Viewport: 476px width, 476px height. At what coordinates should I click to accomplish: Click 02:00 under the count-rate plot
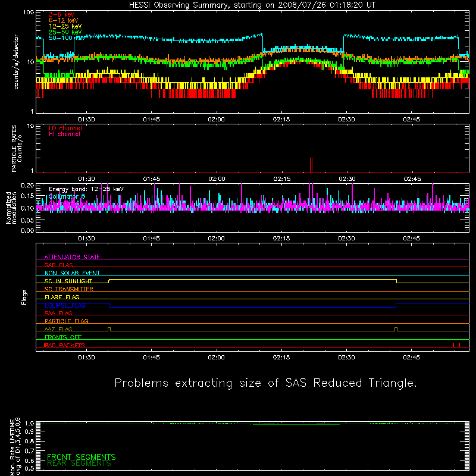point(216,120)
